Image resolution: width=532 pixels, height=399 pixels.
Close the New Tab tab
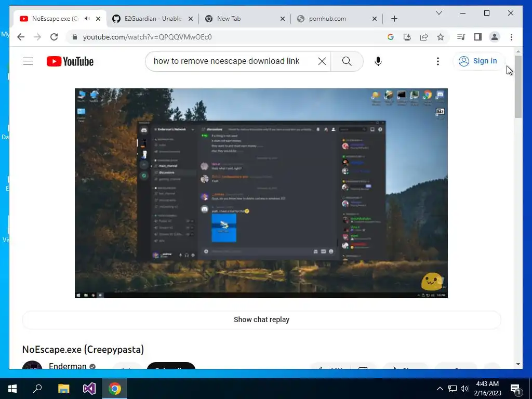pos(282,19)
